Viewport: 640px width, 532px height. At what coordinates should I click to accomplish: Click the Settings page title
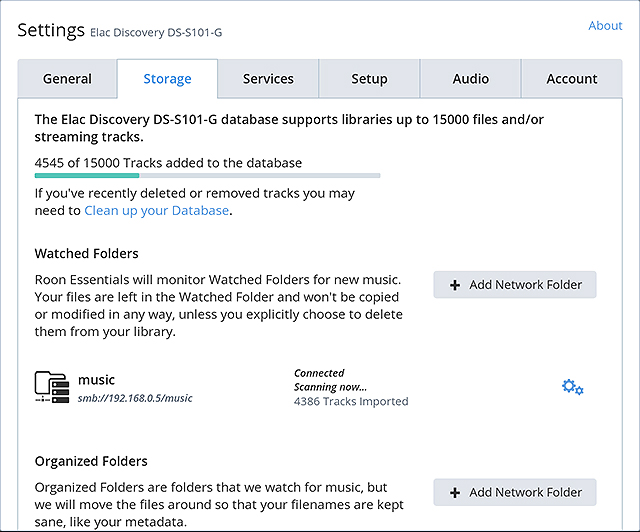pyautogui.click(x=51, y=30)
